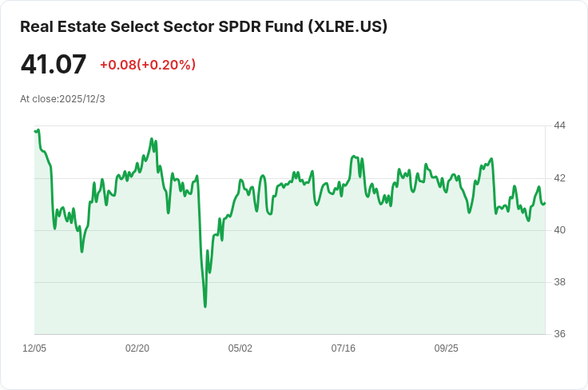Image resolution: width=588 pixels, height=390 pixels.
Task: Click the 36 price label on y-axis
Action: (559, 334)
